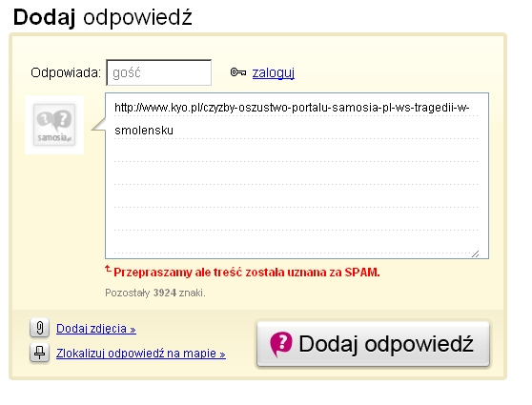
Task: Click the Pozostały 3924 znaki counter
Action: pyautogui.click(x=155, y=293)
